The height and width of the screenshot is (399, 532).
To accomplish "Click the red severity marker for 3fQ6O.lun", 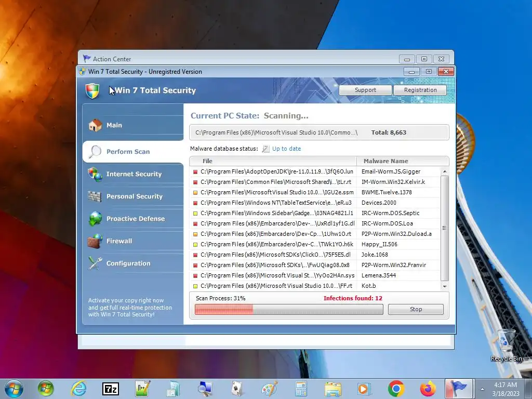I will (195, 172).
